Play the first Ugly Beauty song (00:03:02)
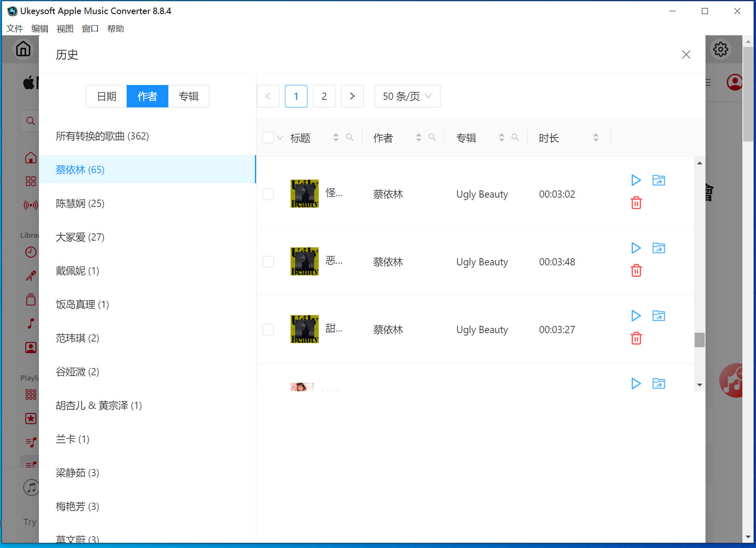 tap(636, 180)
